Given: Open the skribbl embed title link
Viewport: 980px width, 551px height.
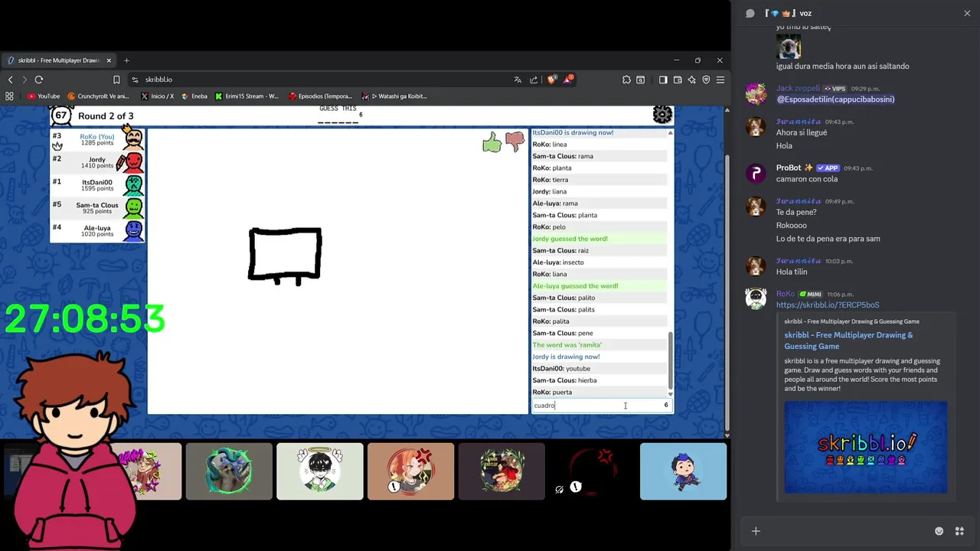Looking at the screenshot, I should (848, 341).
